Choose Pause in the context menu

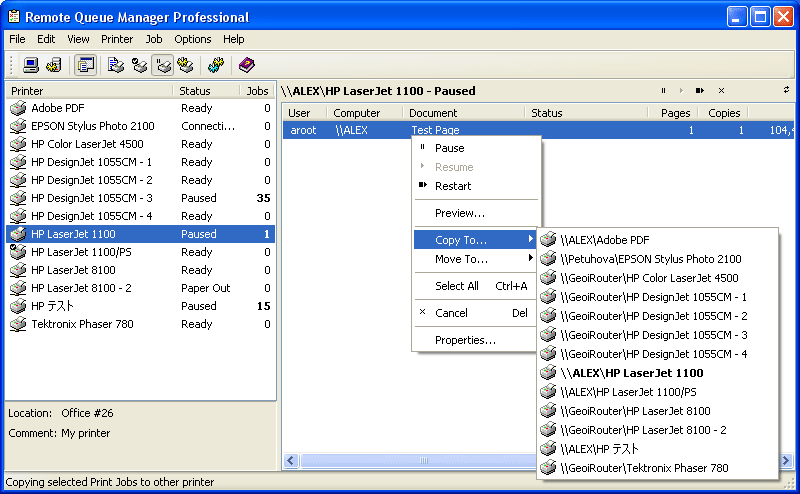(476, 148)
